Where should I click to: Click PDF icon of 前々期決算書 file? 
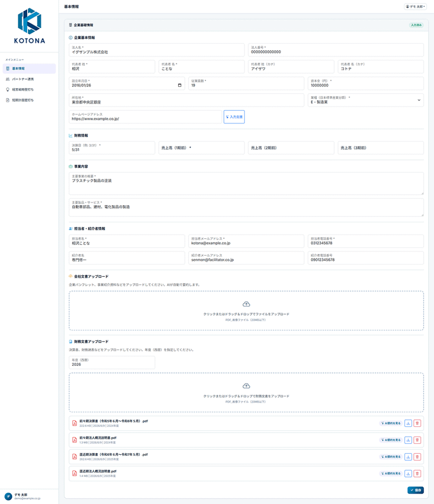point(74,423)
